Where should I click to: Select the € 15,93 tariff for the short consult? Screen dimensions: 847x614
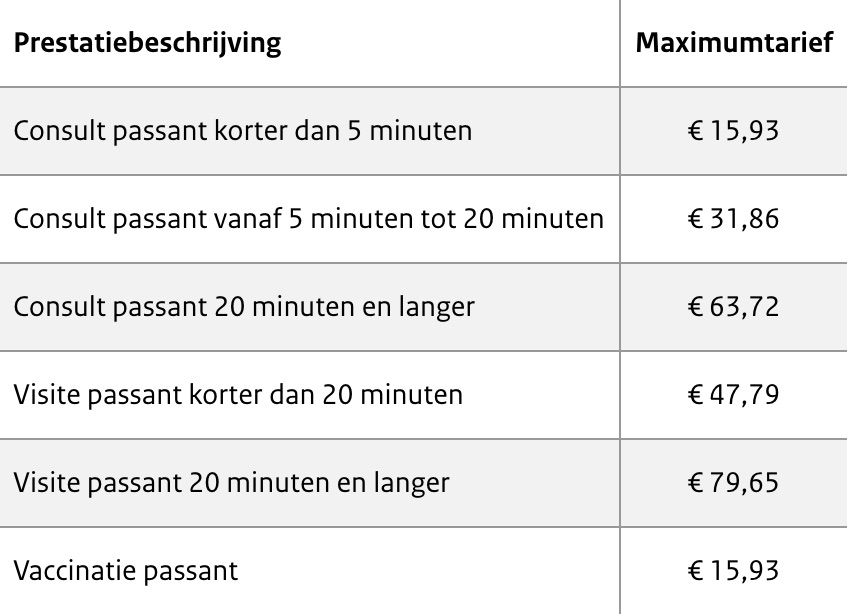(x=733, y=131)
